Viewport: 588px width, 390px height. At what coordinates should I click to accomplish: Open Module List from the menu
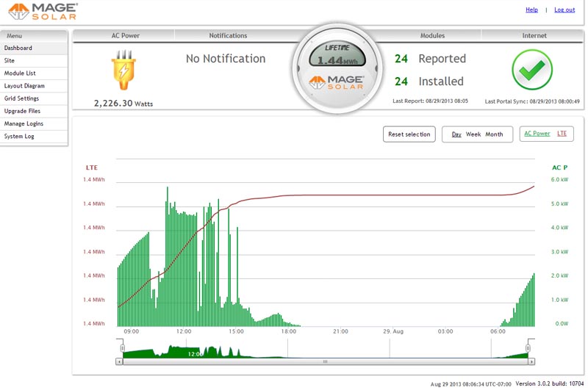20,73
